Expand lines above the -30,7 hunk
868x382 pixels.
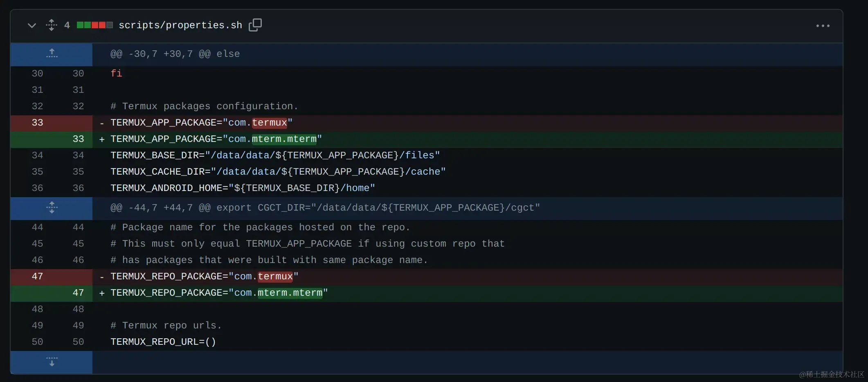point(52,54)
